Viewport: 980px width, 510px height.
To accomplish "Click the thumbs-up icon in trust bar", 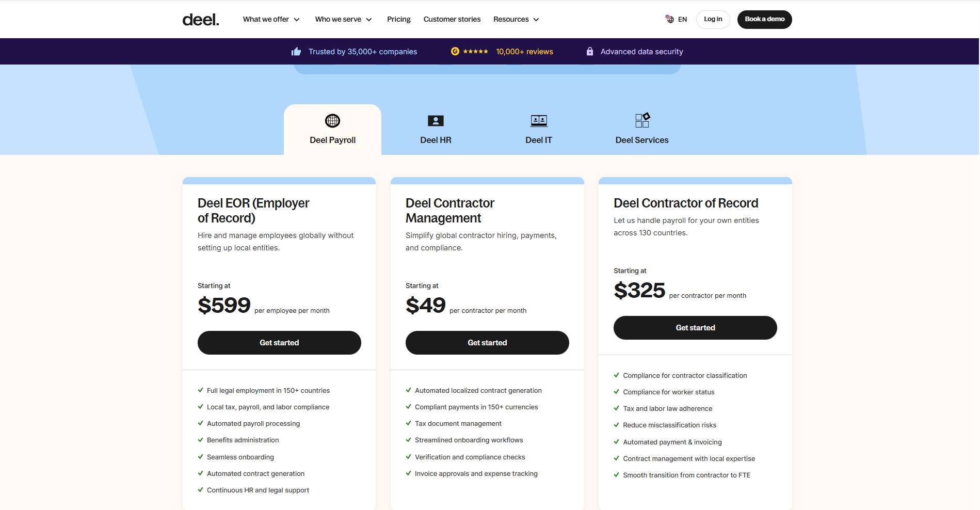I will (x=296, y=51).
